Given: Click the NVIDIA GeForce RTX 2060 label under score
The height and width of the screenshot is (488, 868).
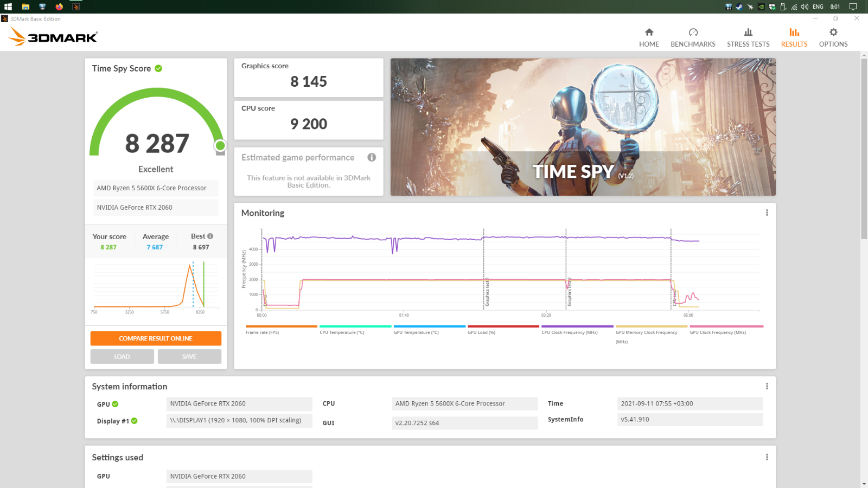Looking at the screenshot, I should point(156,208).
